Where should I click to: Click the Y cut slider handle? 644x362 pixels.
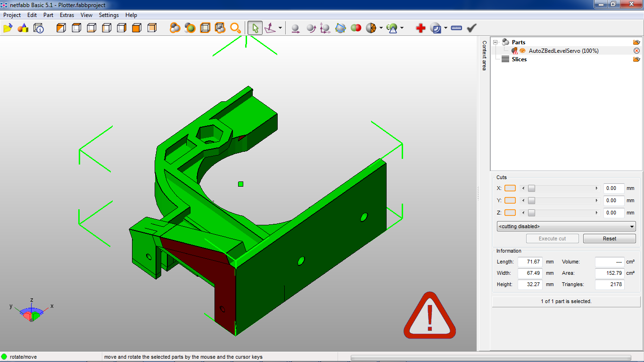(x=531, y=200)
